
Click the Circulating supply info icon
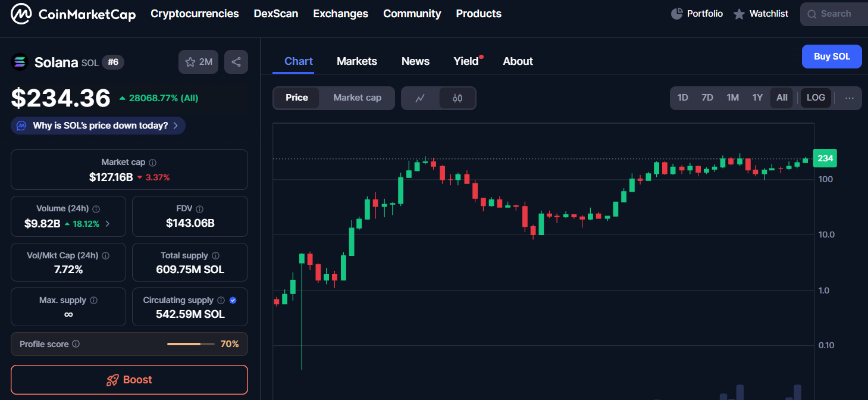click(x=221, y=301)
